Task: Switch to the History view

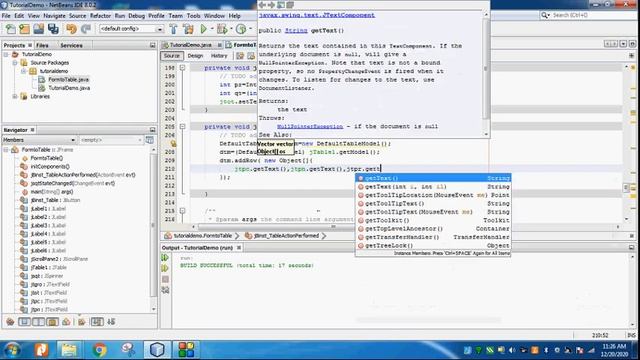Action: coord(219,56)
